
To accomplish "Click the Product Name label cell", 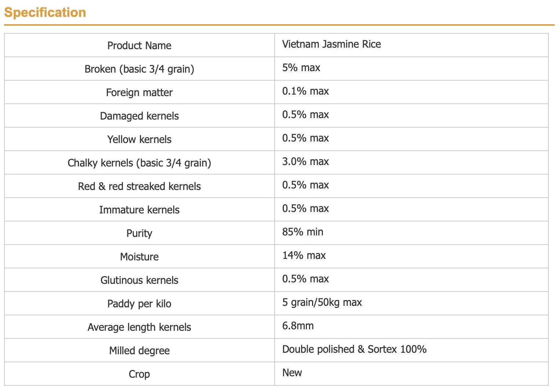I will (x=139, y=45).
